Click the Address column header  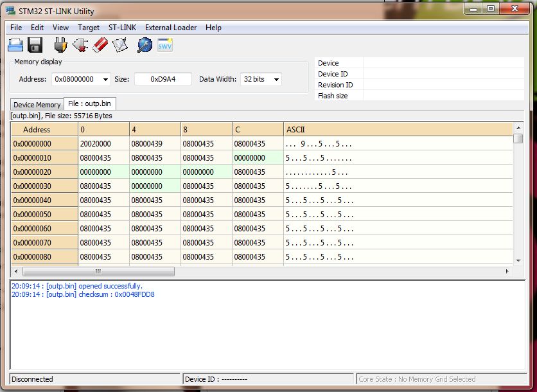[44, 130]
